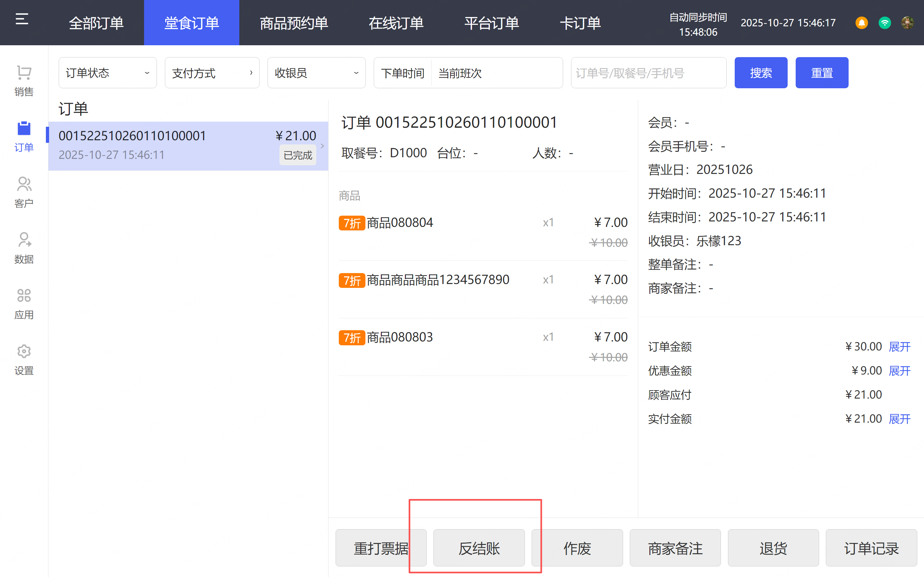Image resolution: width=924 pixels, height=577 pixels.
Task: Switch to the 在线订单 tab
Action: point(396,23)
